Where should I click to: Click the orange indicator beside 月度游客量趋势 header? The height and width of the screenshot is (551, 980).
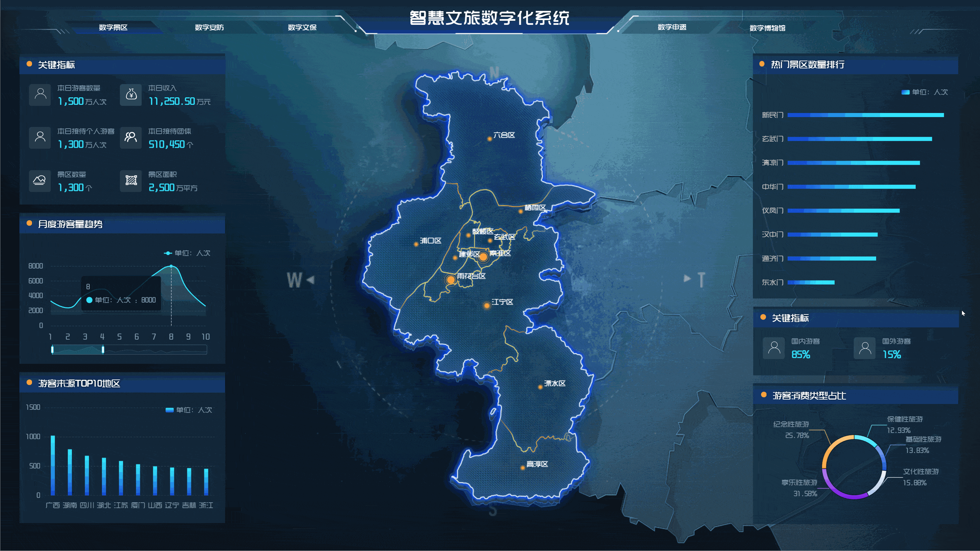(x=29, y=225)
